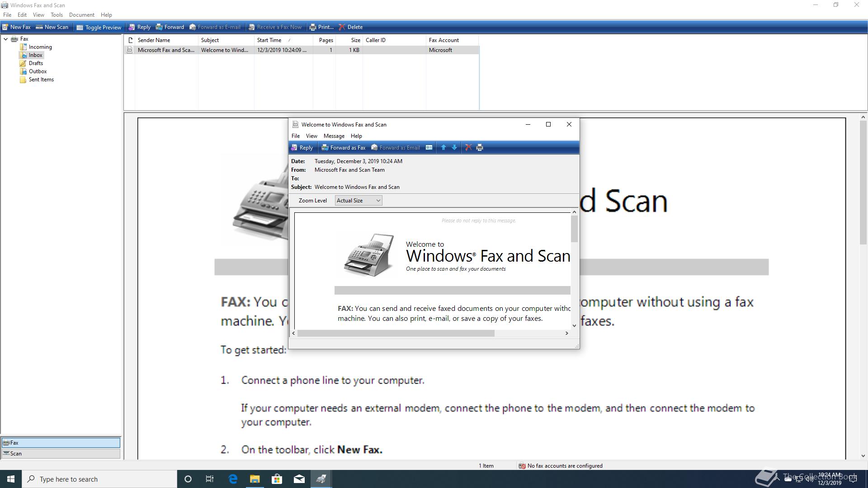This screenshot has height=488, width=868.
Task: Open the Message menu in fax window
Action: [334, 136]
